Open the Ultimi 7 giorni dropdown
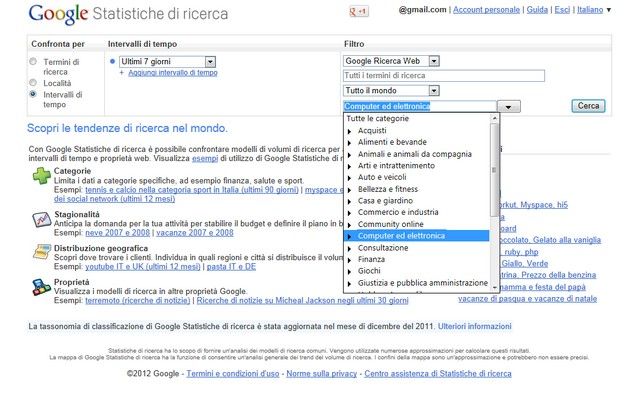 coord(167,61)
